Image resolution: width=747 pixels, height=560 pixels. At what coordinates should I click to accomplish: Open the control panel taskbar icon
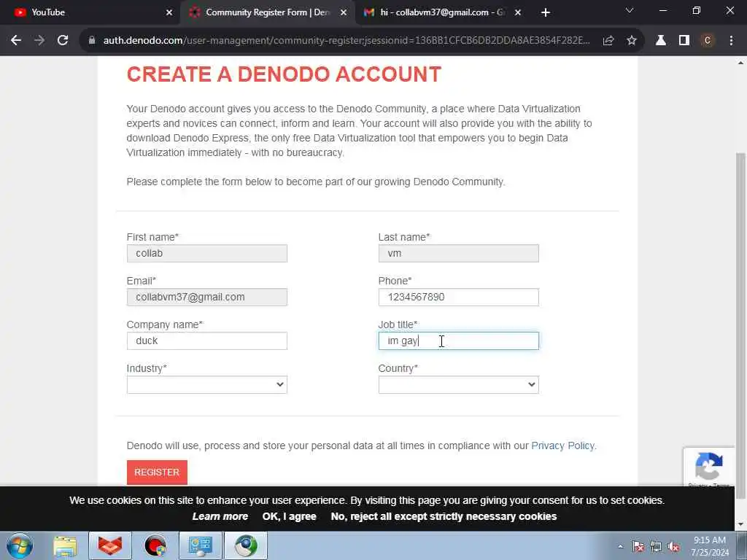pyautogui.click(x=201, y=546)
